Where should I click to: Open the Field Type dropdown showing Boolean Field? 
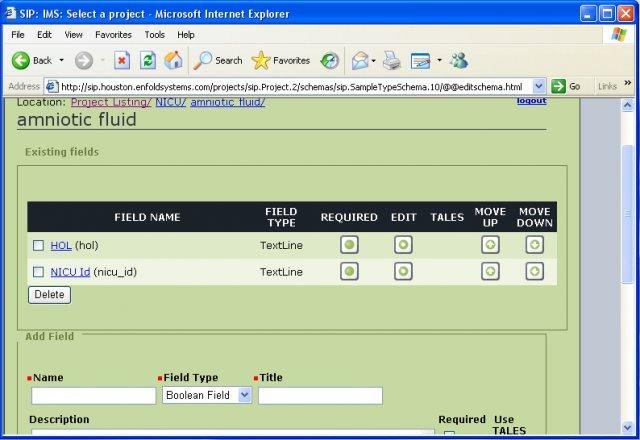207,395
